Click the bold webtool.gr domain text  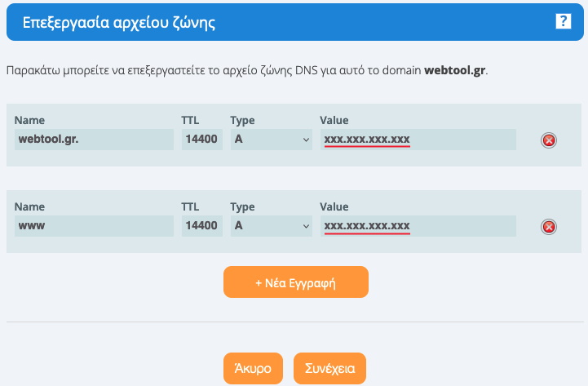click(x=455, y=70)
